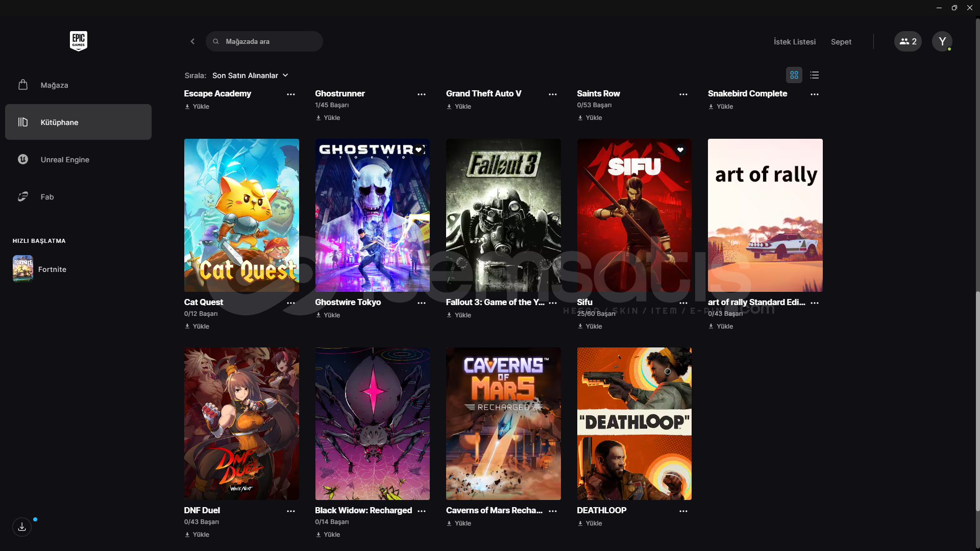Image resolution: width=980 pixels, height=551 pixels.
Task: Click '25/60 Başarı' under Sifu
Action: pyautogui.click(x=596, y=314)
